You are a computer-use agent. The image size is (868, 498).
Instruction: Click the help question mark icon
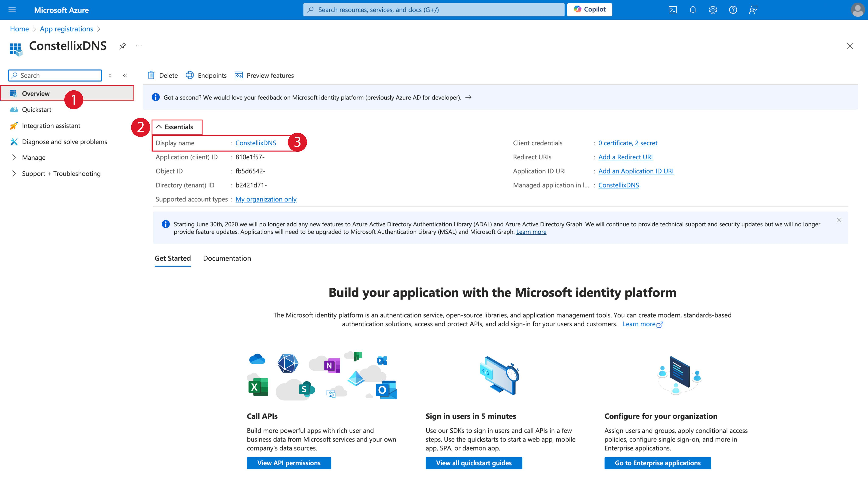point(733,10)
